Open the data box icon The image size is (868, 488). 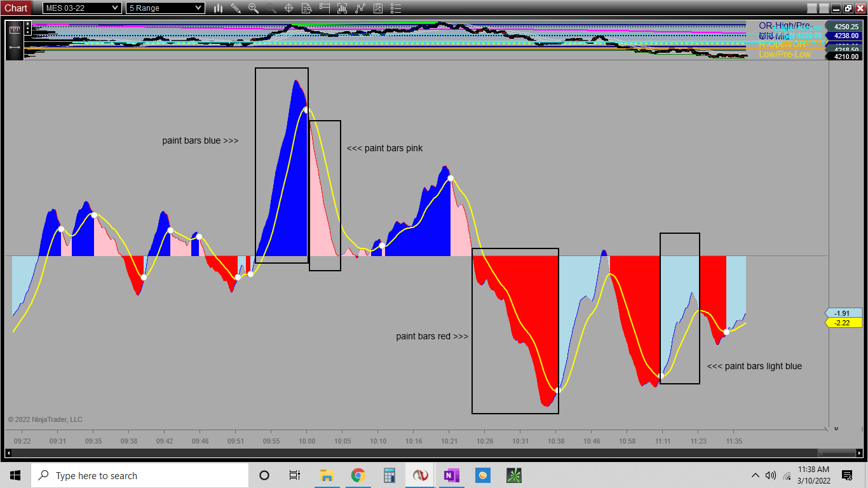pos(306,8)
